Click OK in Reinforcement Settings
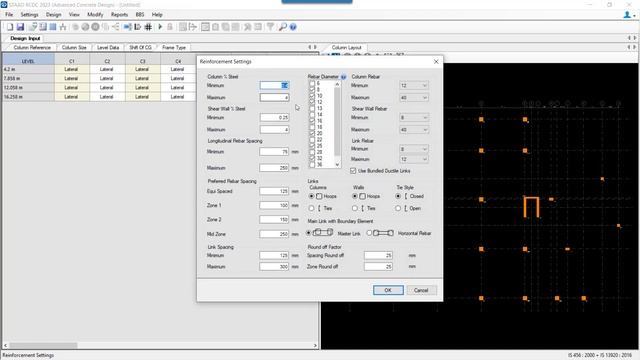Screen dimensions: 640x360 pyautogui.click(x=388, y=290)
